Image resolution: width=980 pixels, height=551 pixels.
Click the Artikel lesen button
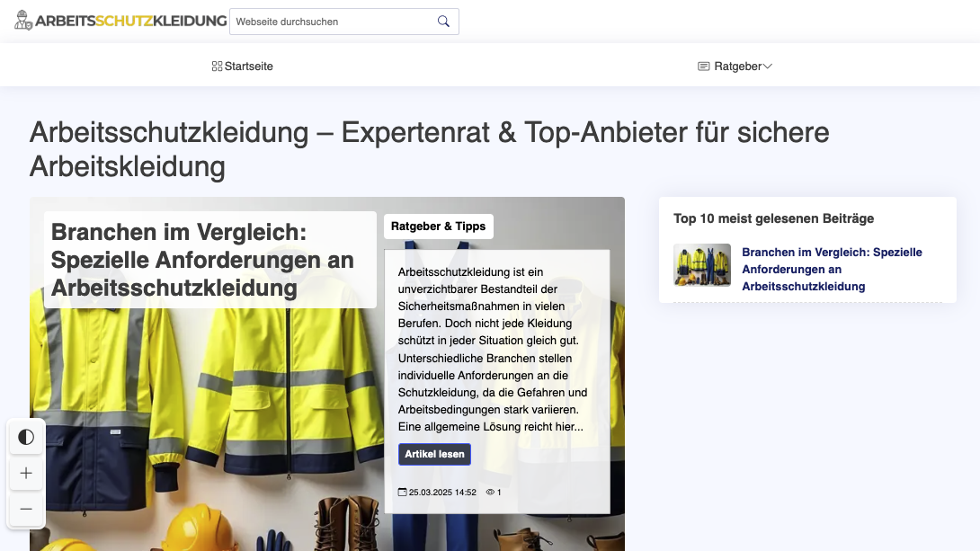434,454
